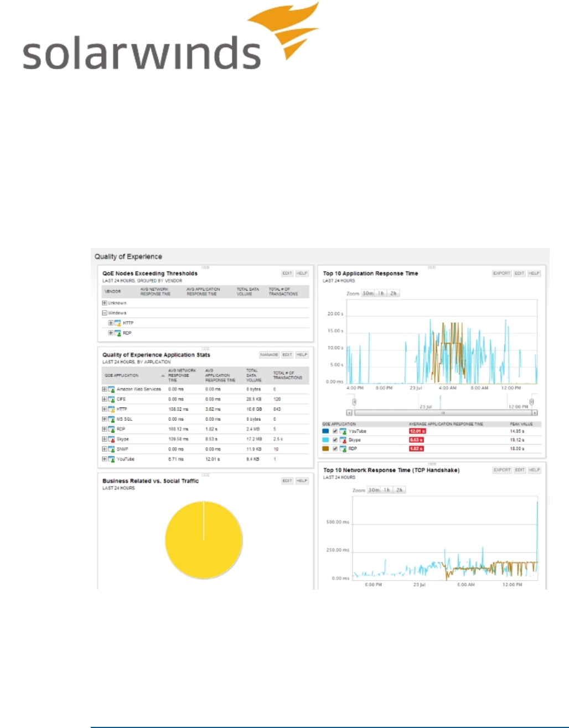Toggle the RDP series checkbox in legend
The height and width of the screenshot is (728, 569).
[x=335, y=448]
